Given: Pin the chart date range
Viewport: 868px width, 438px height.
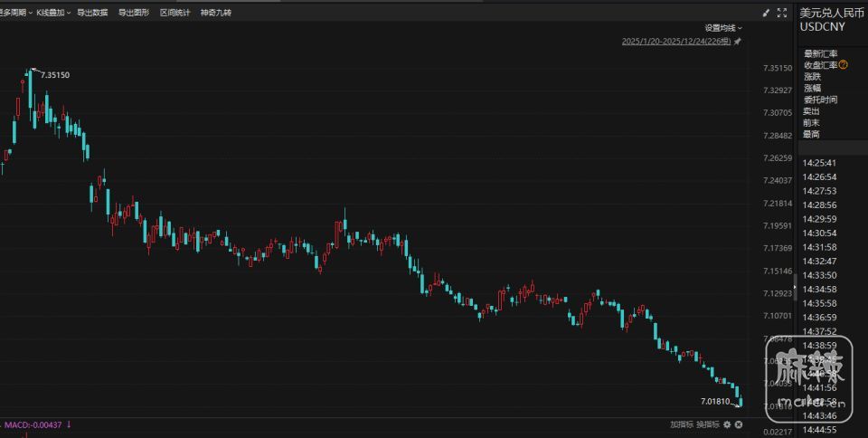Looking at the screenshot, I should tap(738, 42).
